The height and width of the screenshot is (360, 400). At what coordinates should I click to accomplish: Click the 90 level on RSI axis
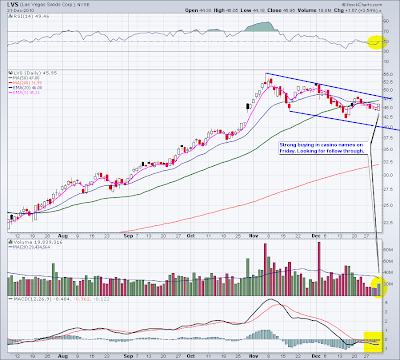coord(386,21)
